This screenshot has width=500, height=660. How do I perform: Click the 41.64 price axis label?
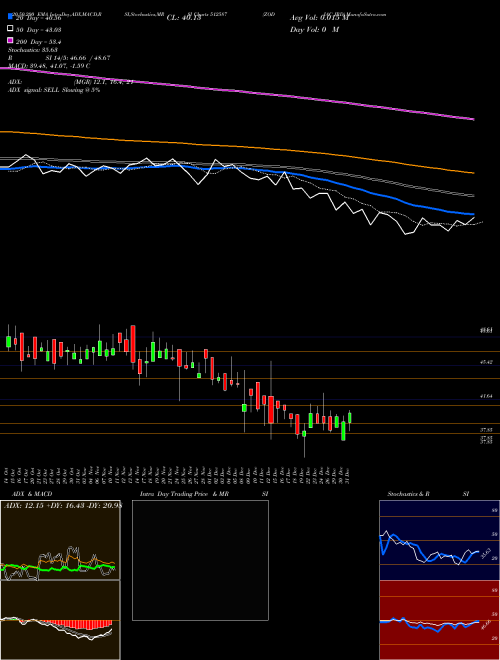coord(486,396)
